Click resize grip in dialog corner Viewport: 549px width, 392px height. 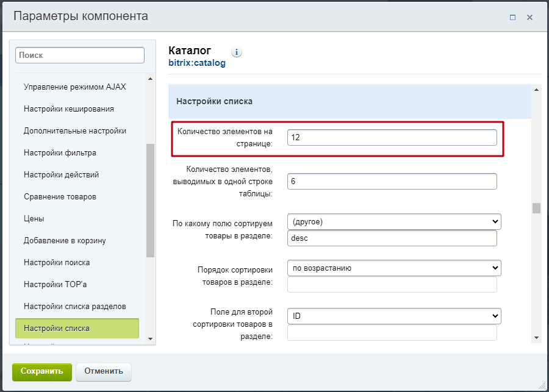542,386
